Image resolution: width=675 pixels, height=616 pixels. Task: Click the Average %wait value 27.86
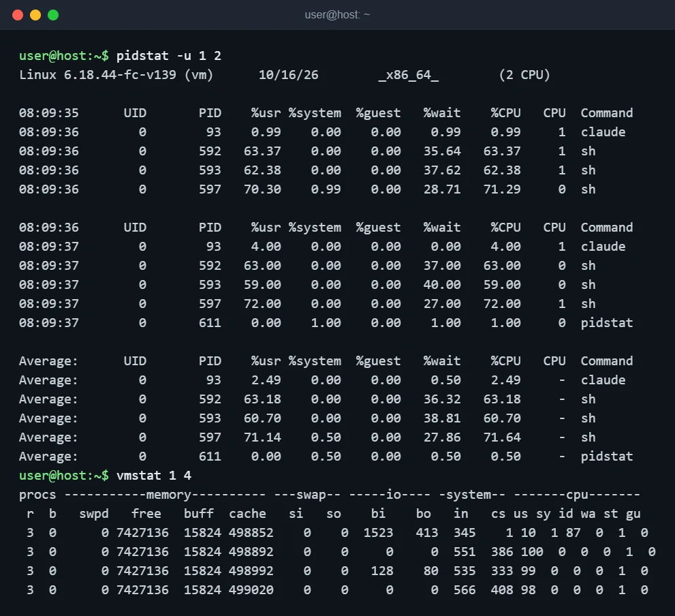tap(442, 437)
